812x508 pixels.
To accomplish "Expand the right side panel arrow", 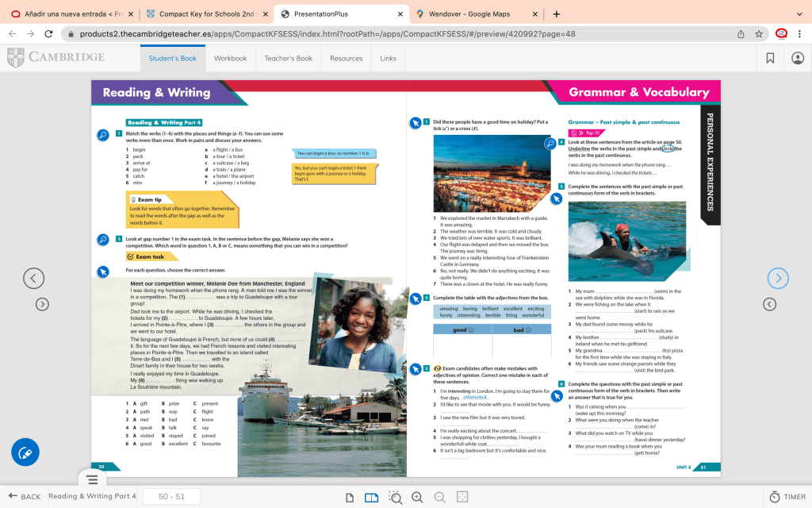I will pyautogui.click(x=769, y=304).
